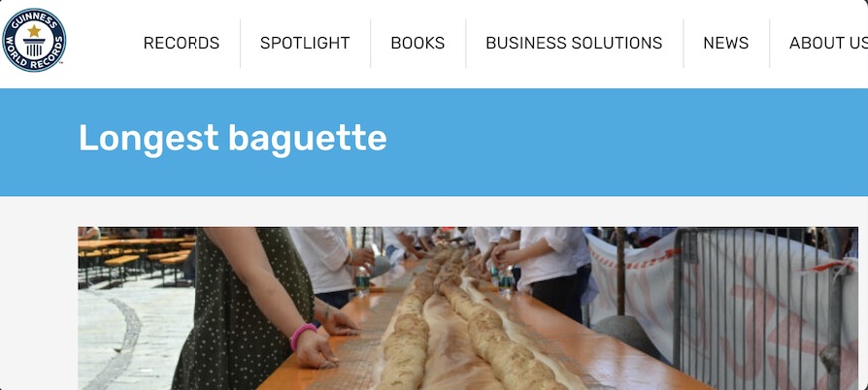Click the wooden picnic benches in the background
Viewport: 868px width, 390px height.
pyautogui.click(x=136, y=255)
